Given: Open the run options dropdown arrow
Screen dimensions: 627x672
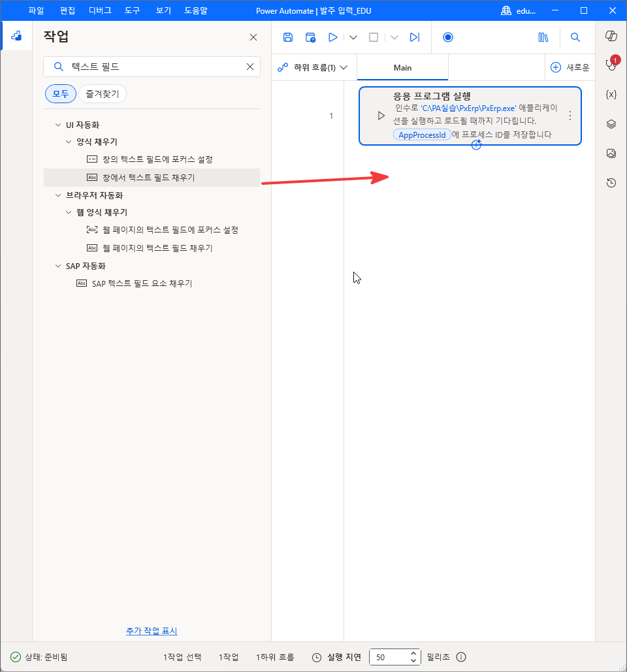Looking at the screenshot, I should pos(353,37).
